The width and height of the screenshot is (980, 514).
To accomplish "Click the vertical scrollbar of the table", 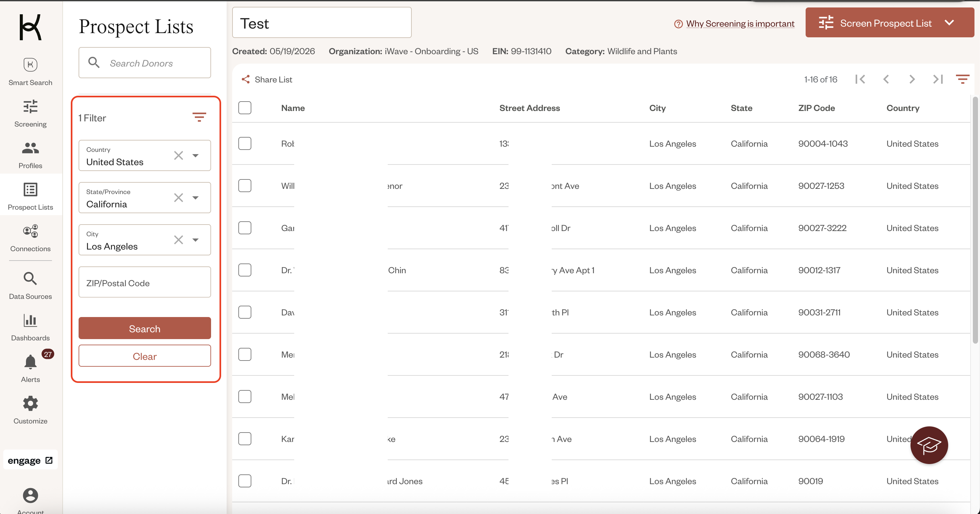I will click(975, 221).
